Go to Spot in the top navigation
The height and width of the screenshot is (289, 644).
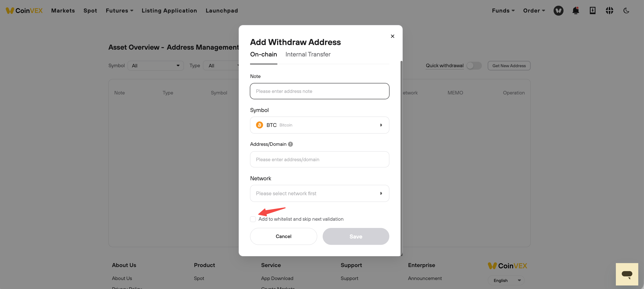click(90, 11)
